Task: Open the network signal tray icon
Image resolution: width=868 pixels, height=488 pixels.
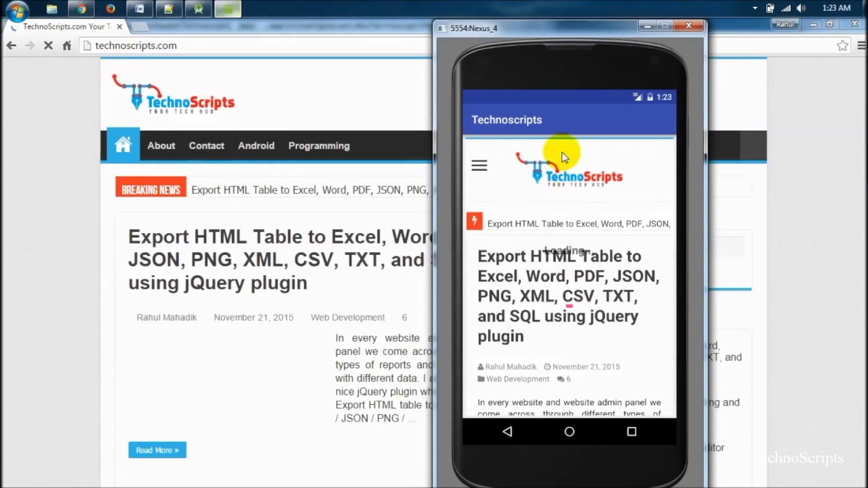Action: tap(785, 8)
